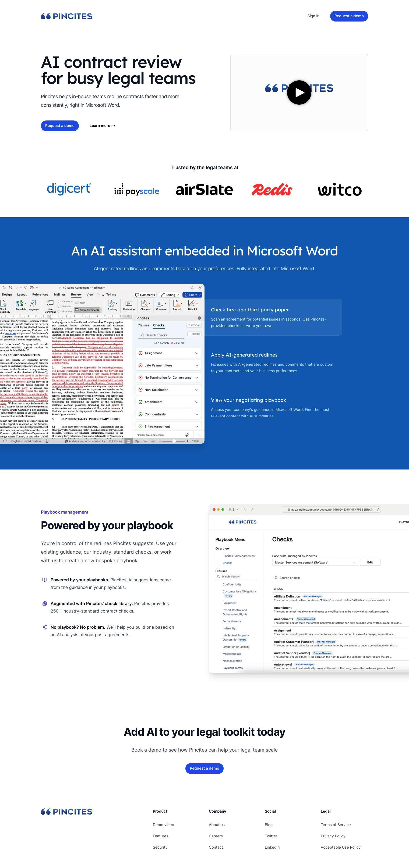The height and width of the screenshot is (868, 409).
Task: Click the Tracking icon in Review ribbon
Action: pyautogui.click(x=112, y=303)
